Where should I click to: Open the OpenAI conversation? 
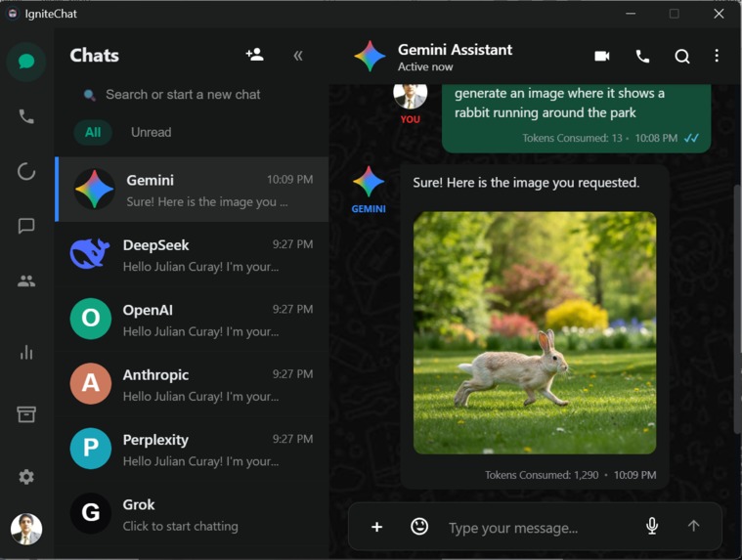coord(193,320)
